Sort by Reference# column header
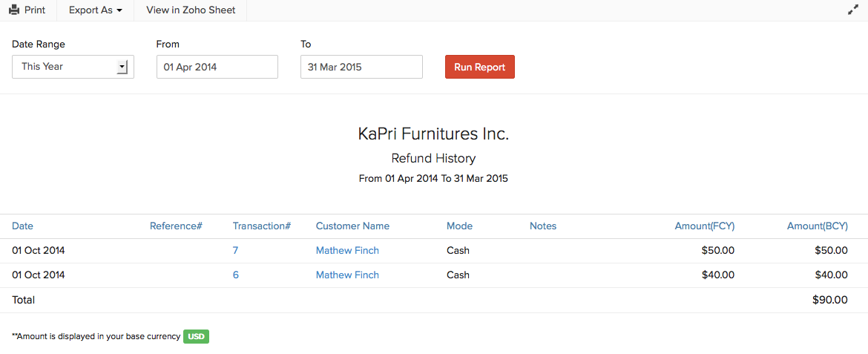The width and height of the screenshot is (868, 354). [x=176, y=226]
